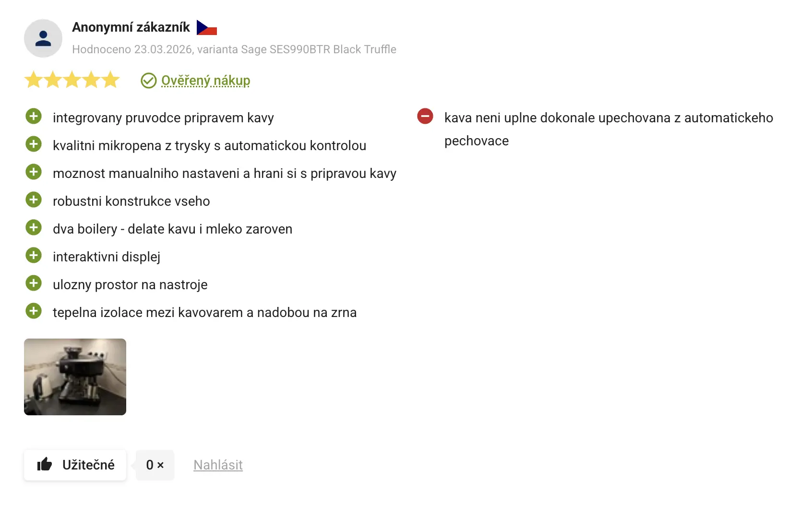812x516 pixels.
Task: Click plus icon beside 'integrovany pruvodce pripravem kavy'
Action: 34,117
